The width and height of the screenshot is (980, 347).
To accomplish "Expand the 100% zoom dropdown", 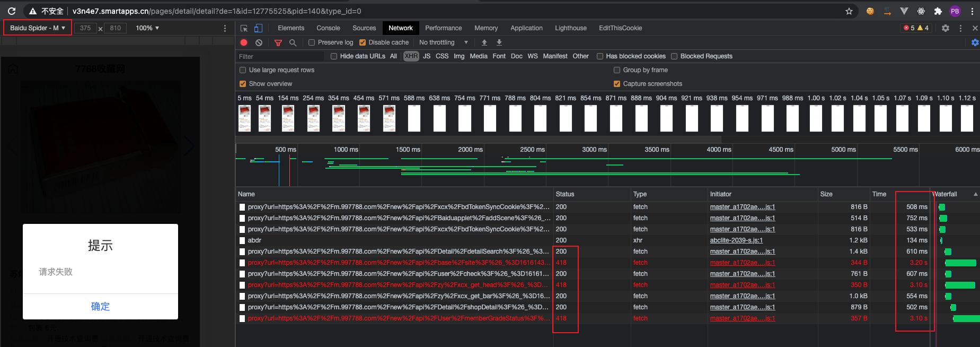I will (147, 28).
